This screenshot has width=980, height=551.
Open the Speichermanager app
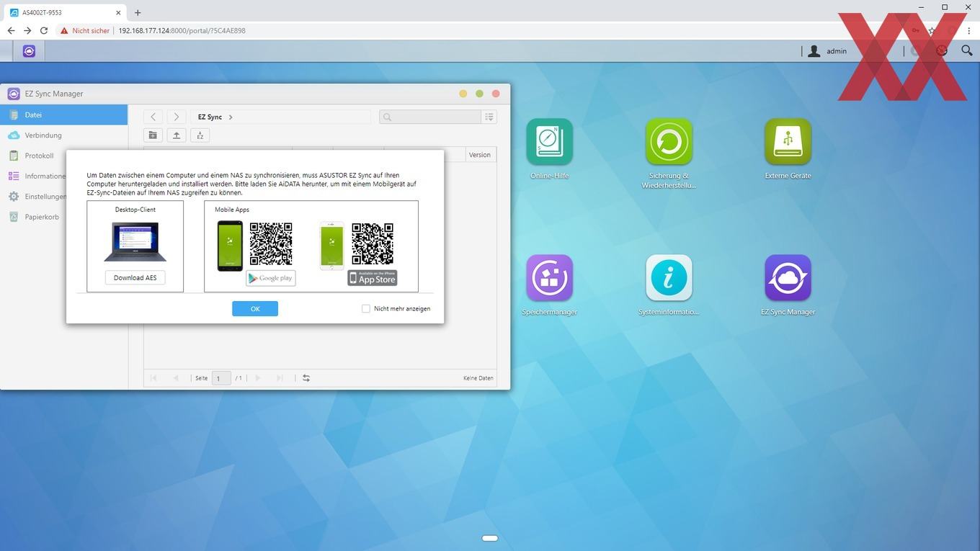tap(549, 278)
